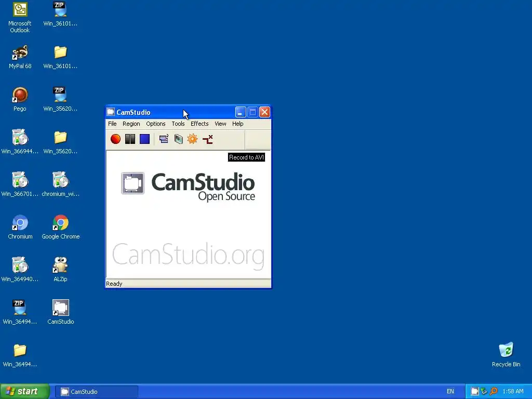Viewport: 532px width, 399px height.
Task: Select the Win_36101 folder icon
Action: pos(60,57)
